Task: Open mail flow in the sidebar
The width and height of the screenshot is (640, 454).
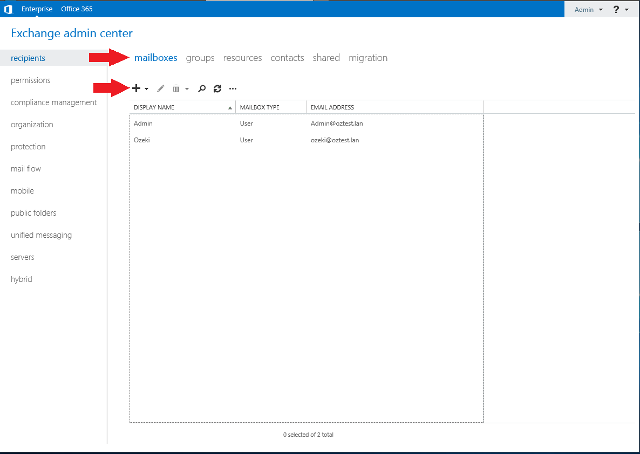Action: point(26,169)
